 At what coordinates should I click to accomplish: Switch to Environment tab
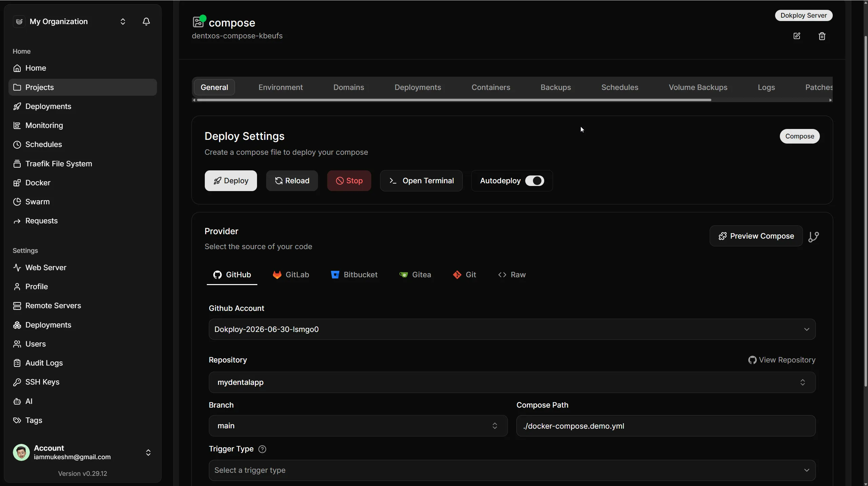point(280,87)
